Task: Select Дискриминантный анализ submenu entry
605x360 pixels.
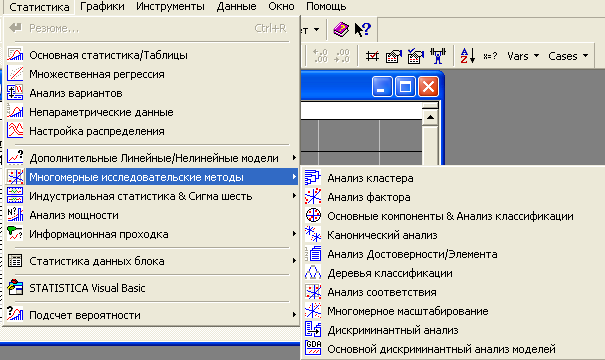Action: pos(453,330)
